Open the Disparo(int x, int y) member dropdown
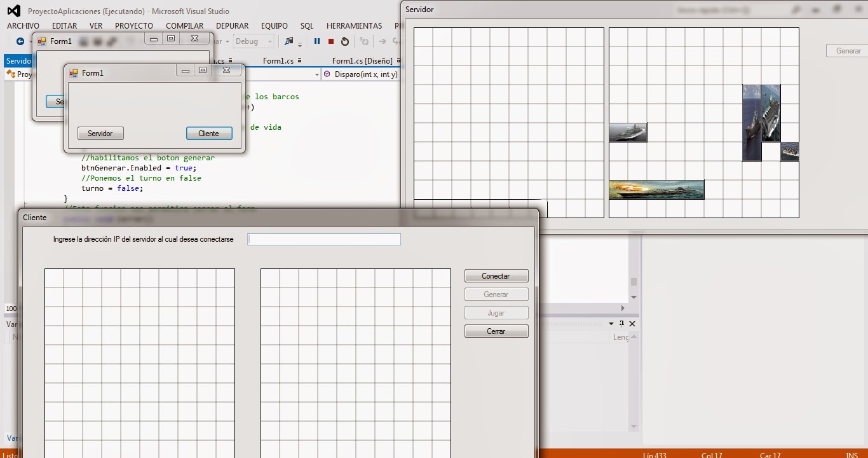The image size is (868, 458). 362,74
